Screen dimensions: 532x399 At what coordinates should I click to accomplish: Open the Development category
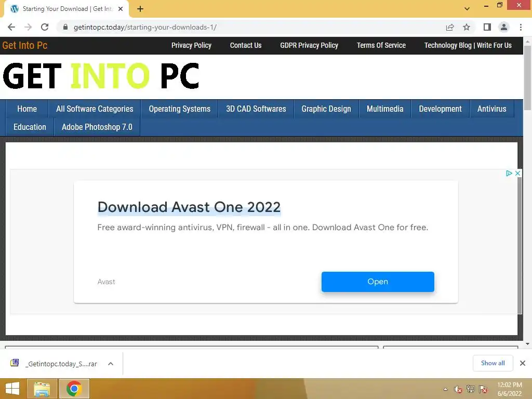click(440, 109)
